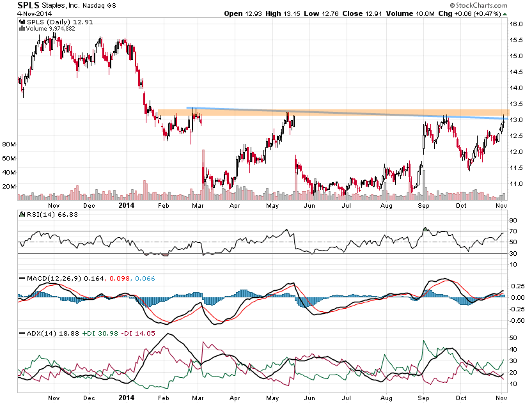532x404 pixels.
Task: Click the 'Staples, Inc.' company name
Action: point(60,5)
